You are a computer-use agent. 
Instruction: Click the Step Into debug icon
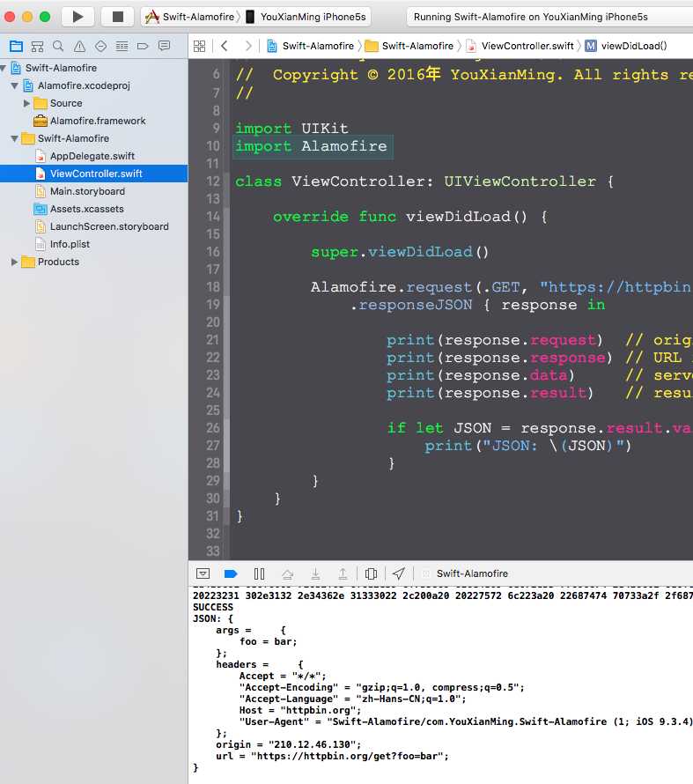315,573
